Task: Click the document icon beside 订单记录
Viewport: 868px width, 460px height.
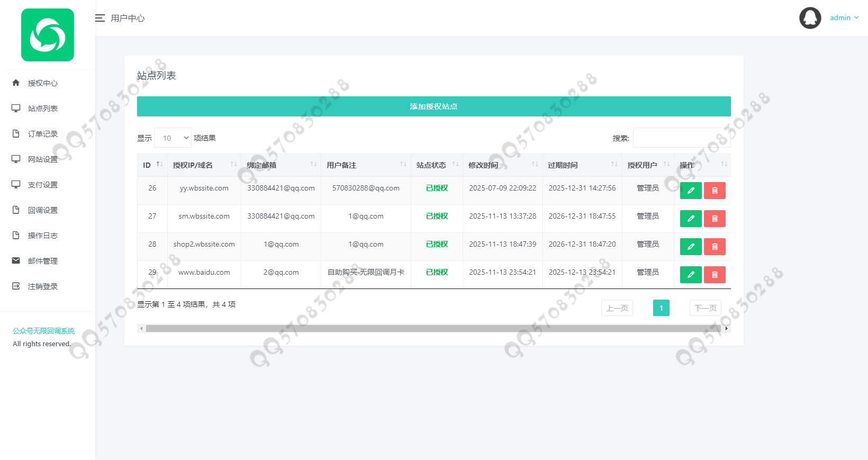Action: point(16,133)
